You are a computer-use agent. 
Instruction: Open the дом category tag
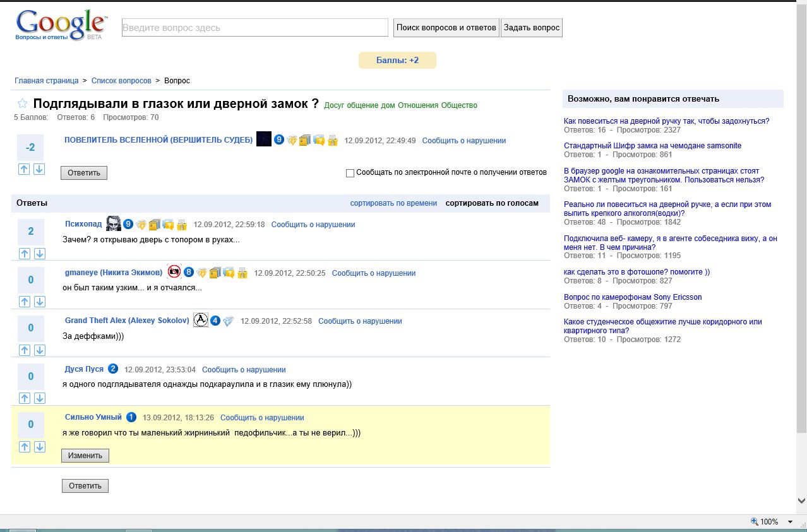point(388,105)
